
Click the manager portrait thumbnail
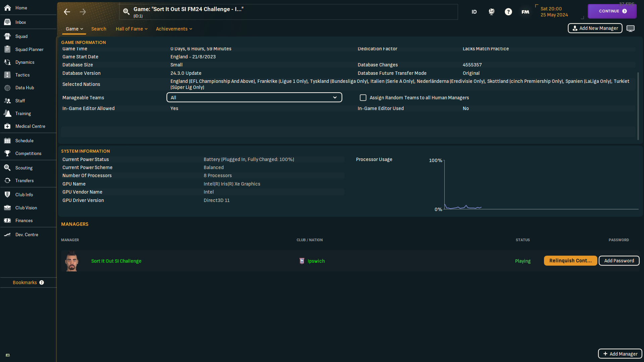click(71, 261)
